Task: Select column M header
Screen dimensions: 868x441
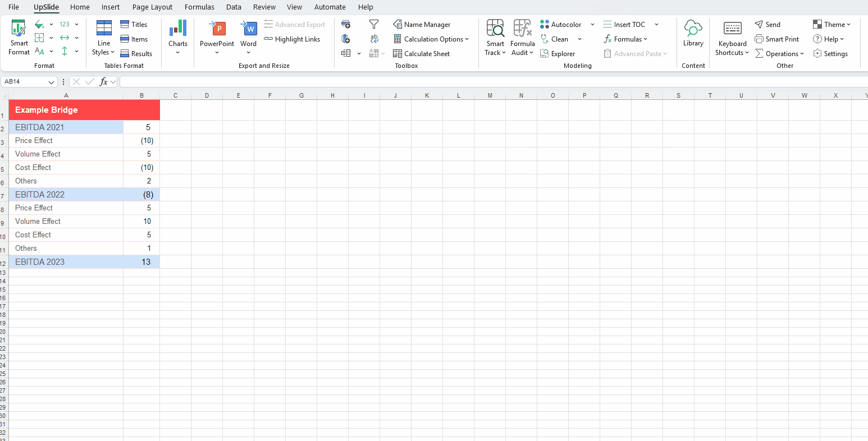Action: (x=490, y=95)
